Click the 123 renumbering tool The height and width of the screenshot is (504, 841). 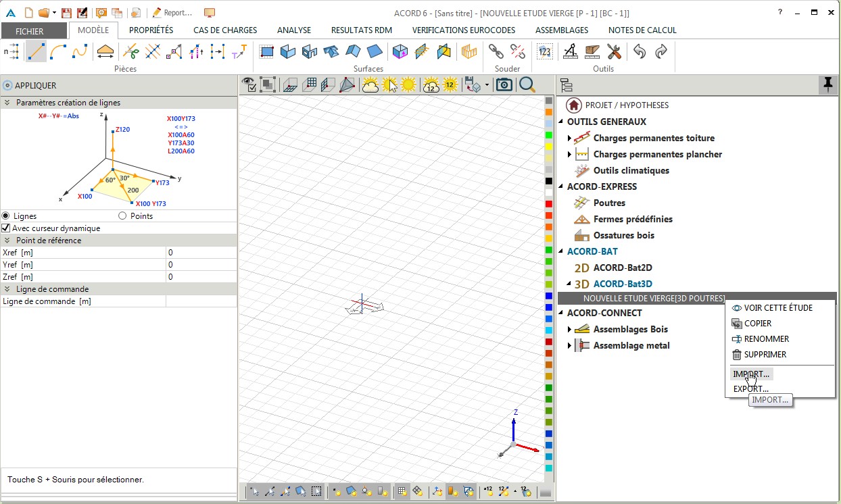[545, 51]
